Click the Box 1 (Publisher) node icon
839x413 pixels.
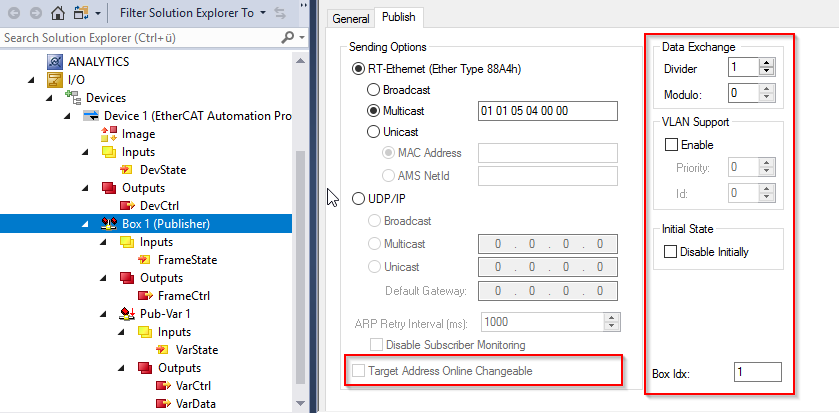point(109,224)
